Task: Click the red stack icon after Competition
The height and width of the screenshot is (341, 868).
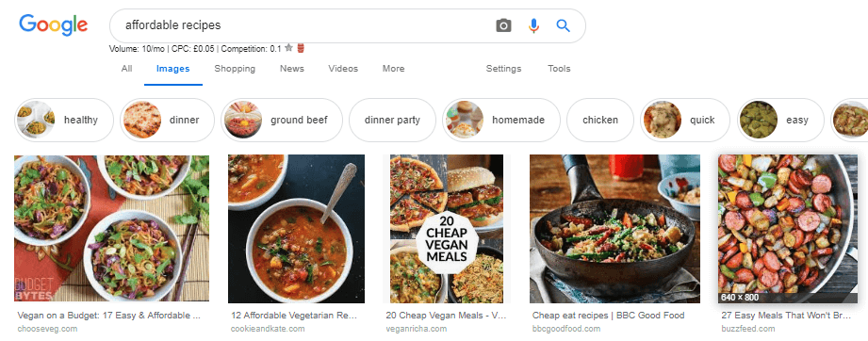Action: pos(301,48)
